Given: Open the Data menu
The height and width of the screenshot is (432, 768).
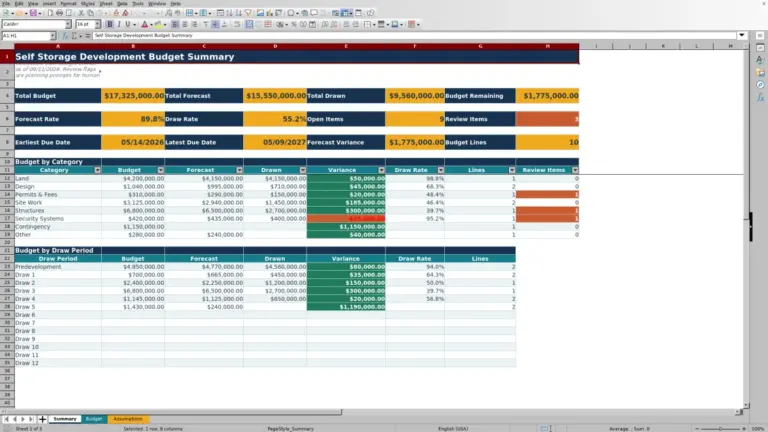Looking at the screenshot, I should coord(122,3).
